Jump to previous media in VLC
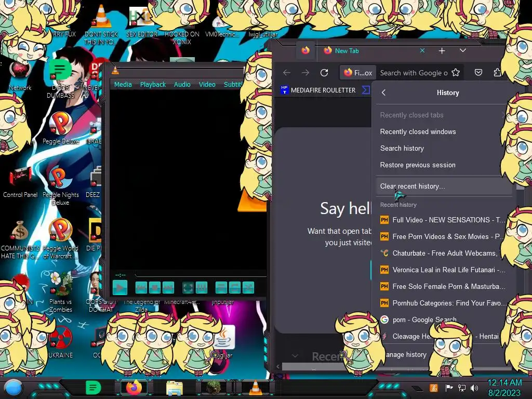The height and width of the screenshot is (399, 532). [x=141, y=288]
